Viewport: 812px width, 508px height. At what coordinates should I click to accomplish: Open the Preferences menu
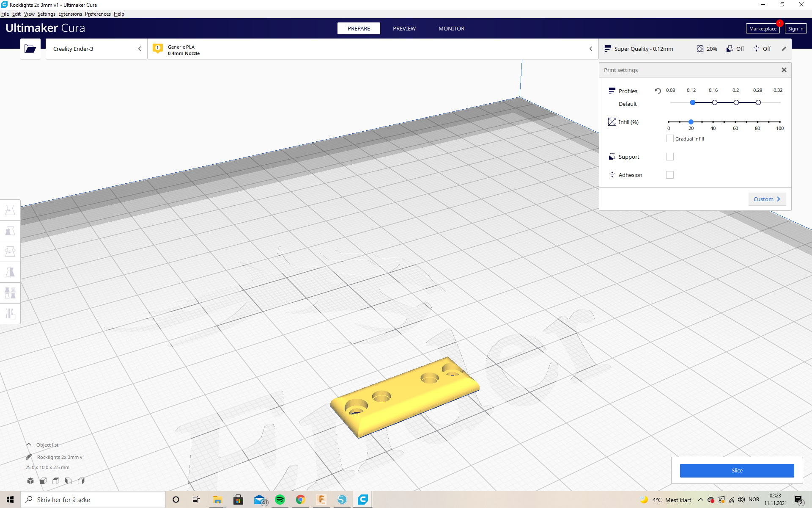(98, 14)
